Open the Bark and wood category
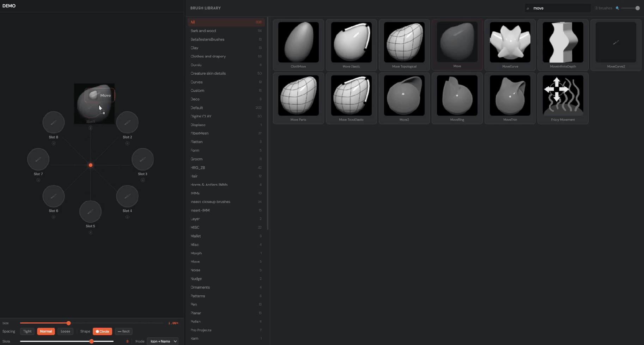The image size is (644, 345). [226, 31]
